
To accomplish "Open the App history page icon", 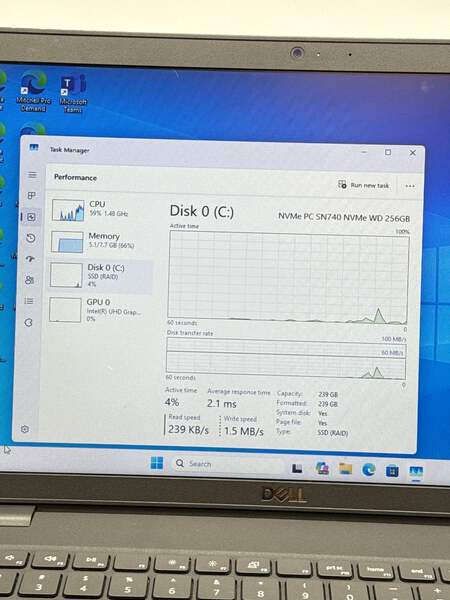I will (x=31, y=238).
